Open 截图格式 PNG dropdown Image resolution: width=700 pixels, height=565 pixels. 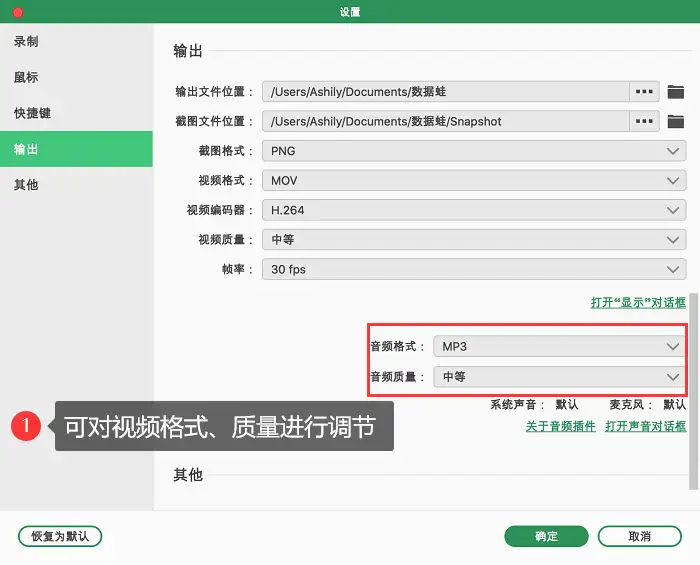pyautogui.click(x=474, y=151)
